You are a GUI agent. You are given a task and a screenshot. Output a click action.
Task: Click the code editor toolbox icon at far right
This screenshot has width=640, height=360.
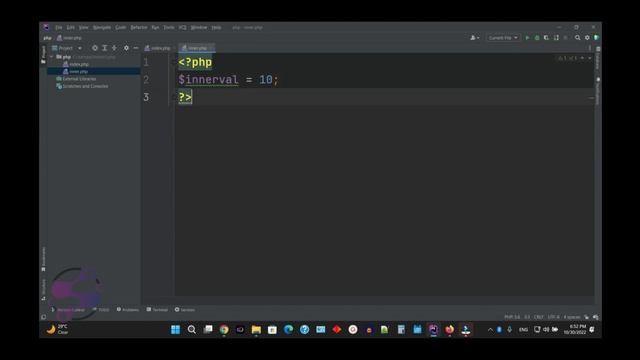(x=596, y=38)
